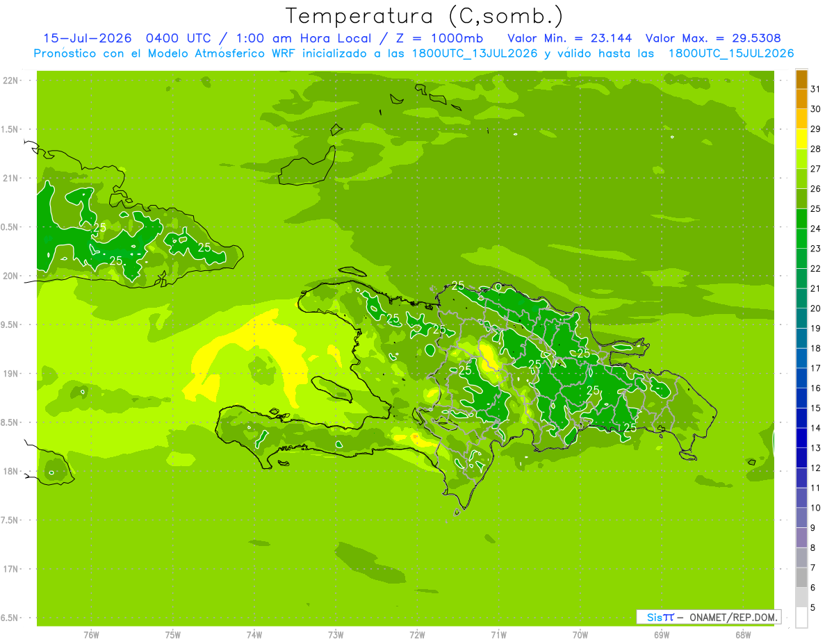Image resolution: width=834 pixels, height=644 pixels.
Task: Click the '73W' longitude axis label
Action: (x=336, y=634)
